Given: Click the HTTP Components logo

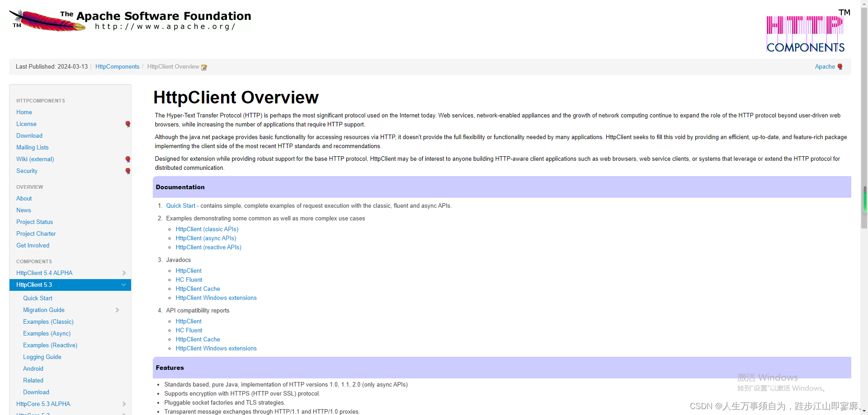Looking at the screenshot, I should (x=808, y=31).
